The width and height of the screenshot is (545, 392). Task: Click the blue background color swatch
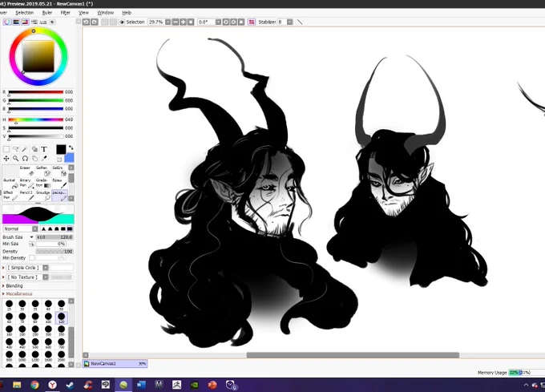70,158
